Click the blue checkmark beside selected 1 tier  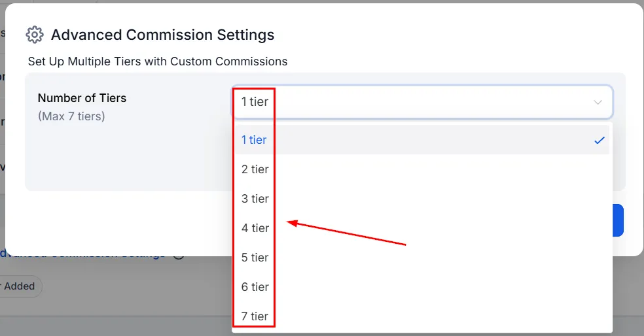pyautogui.click(x=599, y=141)
